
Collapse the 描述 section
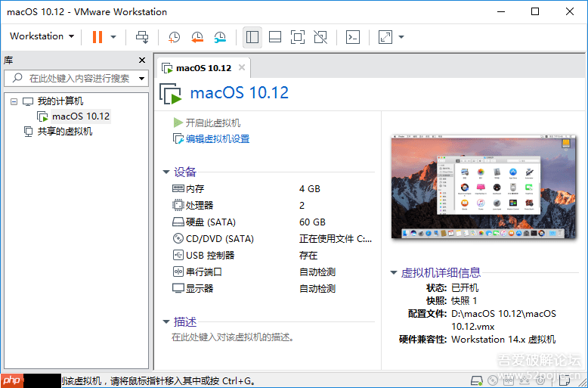tap(166, 321)
